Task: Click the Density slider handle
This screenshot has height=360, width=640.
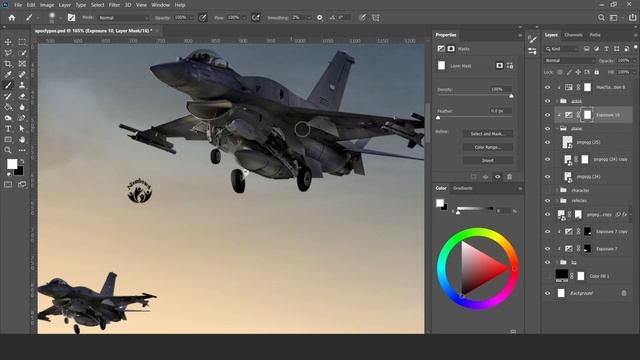Action: 511,96
